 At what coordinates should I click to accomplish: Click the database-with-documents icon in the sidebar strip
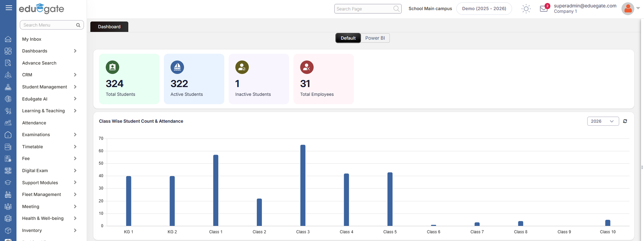click(x=8, y=171)
